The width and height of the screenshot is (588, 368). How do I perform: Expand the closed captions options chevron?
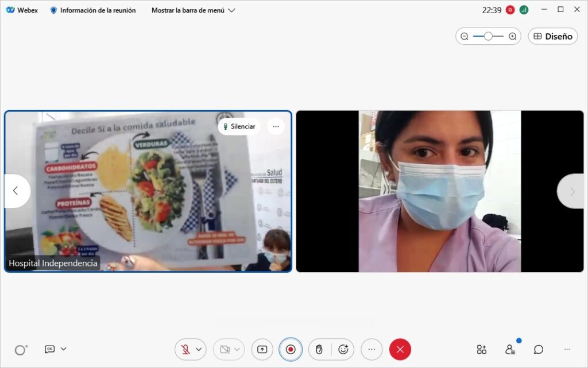point(62,349)
